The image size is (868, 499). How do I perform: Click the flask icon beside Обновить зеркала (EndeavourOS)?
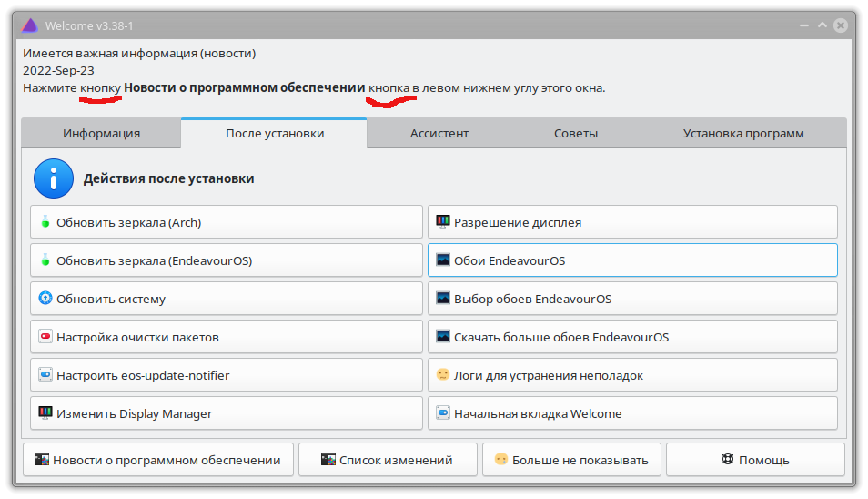coord(45,260)
